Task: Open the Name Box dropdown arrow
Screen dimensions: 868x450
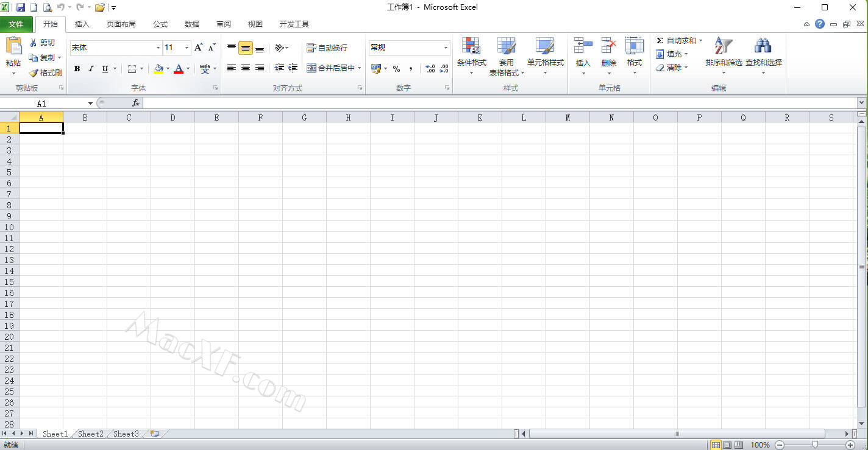Action: click(x=90, y=104)
